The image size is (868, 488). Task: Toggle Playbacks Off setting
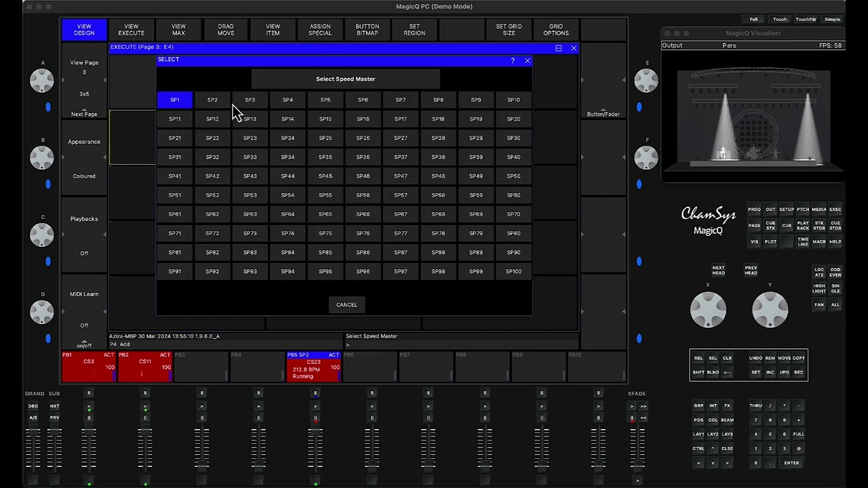[84, 236]
